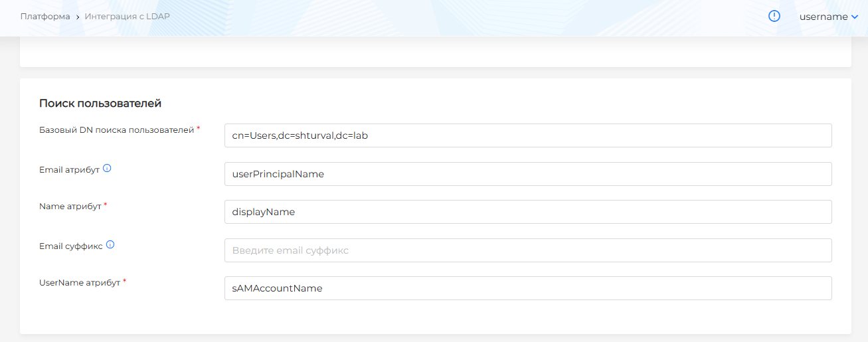Open Интеграция с LDAP breadcrumb item
Screen dimensions: 868x342
coord(127,17)
